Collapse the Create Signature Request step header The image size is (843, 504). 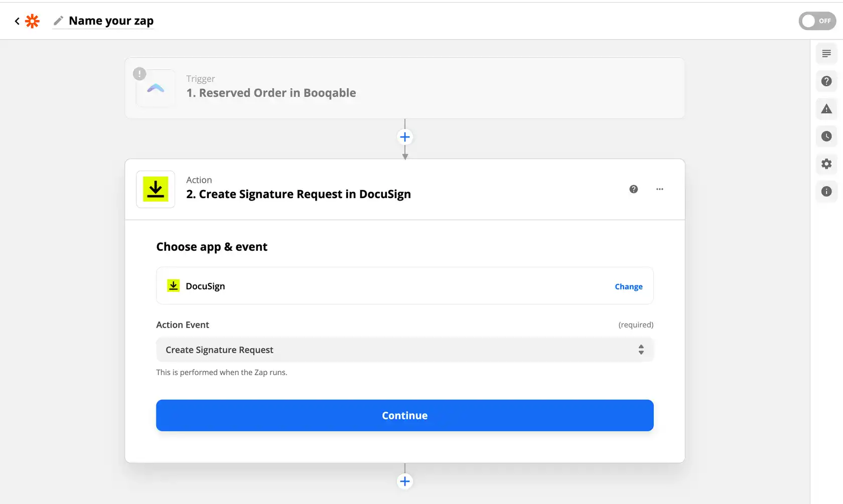coord(404,190)
